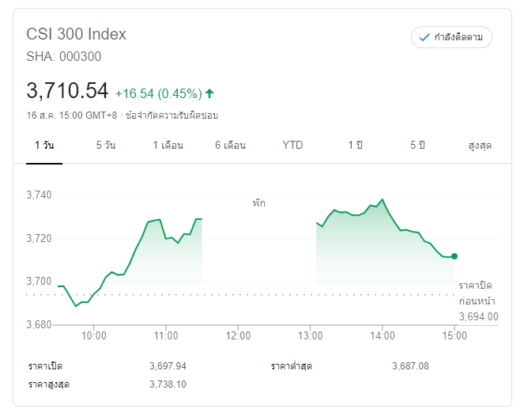Click the 3,710.54 current price
This screenshot has width=528, height=420.
point(67,91)
